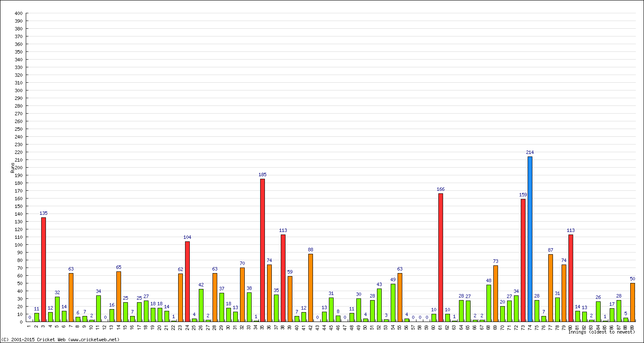Screen dimensions: 644x343
Task: Click the red bar labeled 135
Action: (x=43, y=270)
